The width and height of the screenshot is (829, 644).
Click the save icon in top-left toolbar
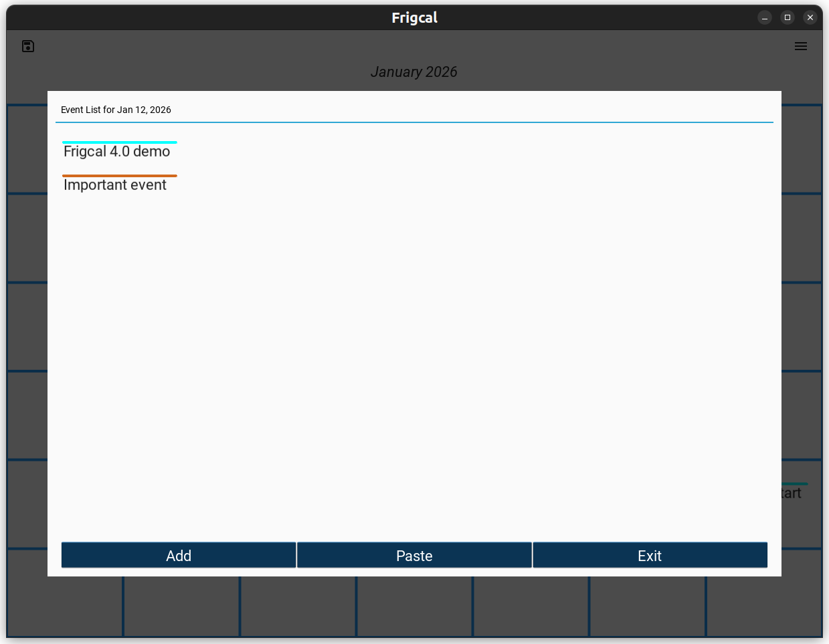tap(28, 46)
